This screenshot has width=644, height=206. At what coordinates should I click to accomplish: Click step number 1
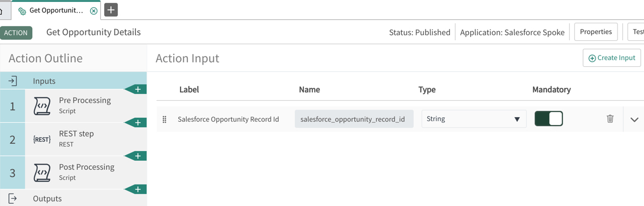(12, 107)
